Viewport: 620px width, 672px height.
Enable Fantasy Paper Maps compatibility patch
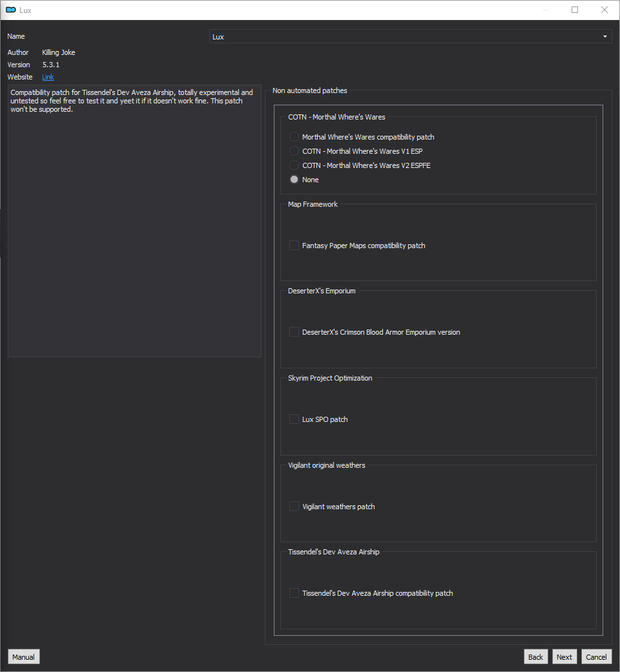(x=294, y=246)
